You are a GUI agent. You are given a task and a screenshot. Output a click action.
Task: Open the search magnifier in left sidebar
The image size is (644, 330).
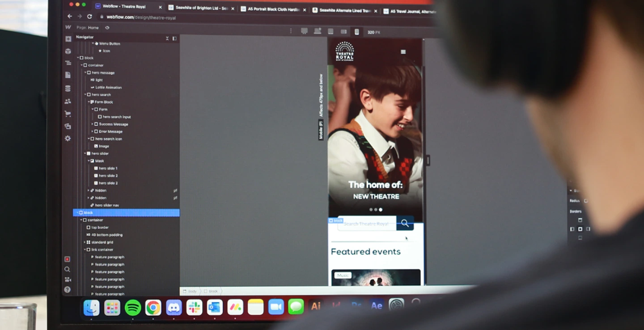pos(67,269)
